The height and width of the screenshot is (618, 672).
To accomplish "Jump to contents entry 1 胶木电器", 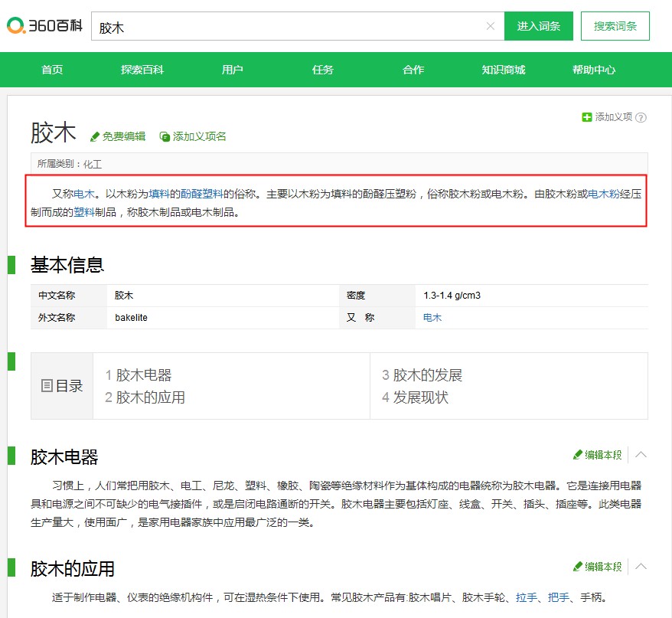I will (139, 374).
